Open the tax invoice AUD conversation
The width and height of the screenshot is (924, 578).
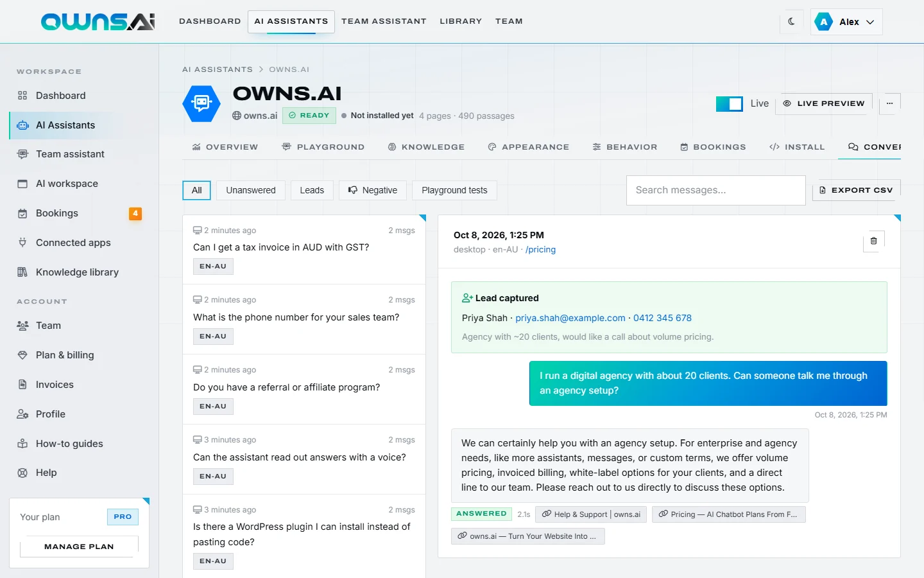(x=304, y=250)
